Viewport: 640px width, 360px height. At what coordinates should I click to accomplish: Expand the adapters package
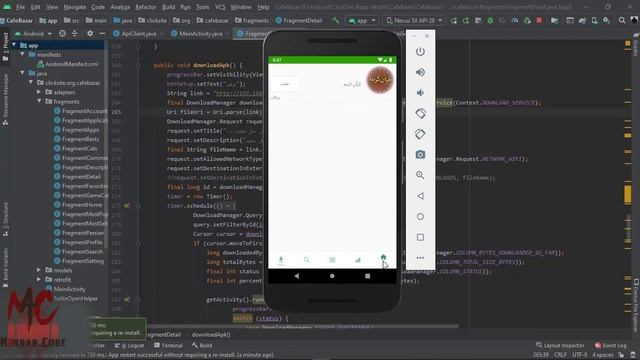coord(39,92)
